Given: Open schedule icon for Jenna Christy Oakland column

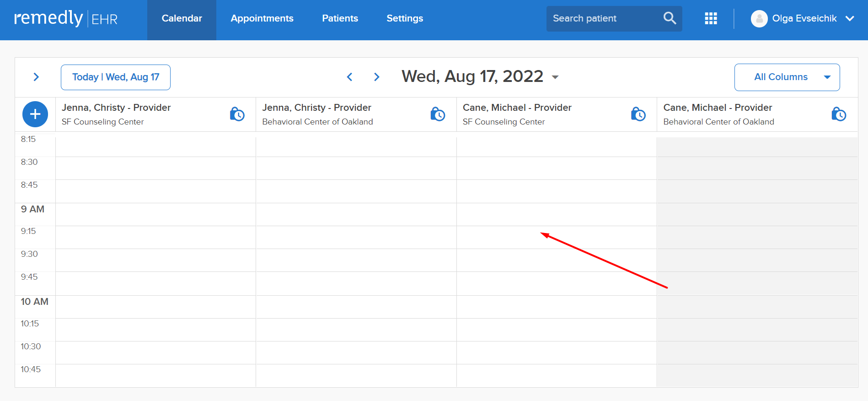Looking at the screenshot, I should (438, 114).
